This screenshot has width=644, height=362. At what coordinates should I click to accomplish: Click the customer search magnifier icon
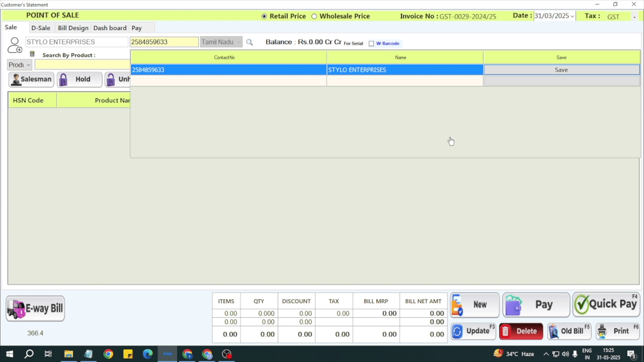point(249,42)
